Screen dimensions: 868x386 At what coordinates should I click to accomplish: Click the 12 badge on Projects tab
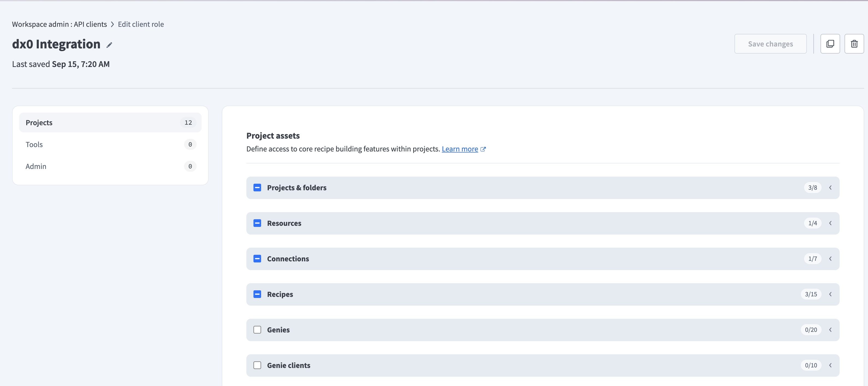click(188, 123)
